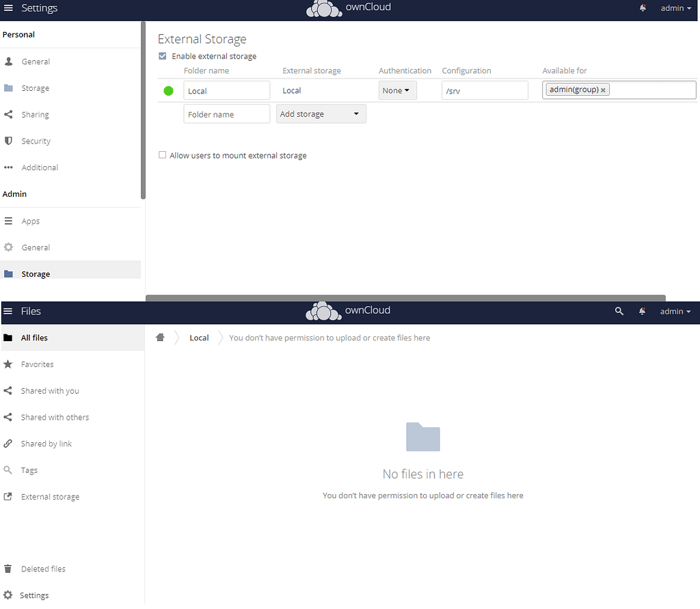Click the Files page title text
The height and width of the screenshot is (609, 700).
pyautogui.click(x=31, y=311)
